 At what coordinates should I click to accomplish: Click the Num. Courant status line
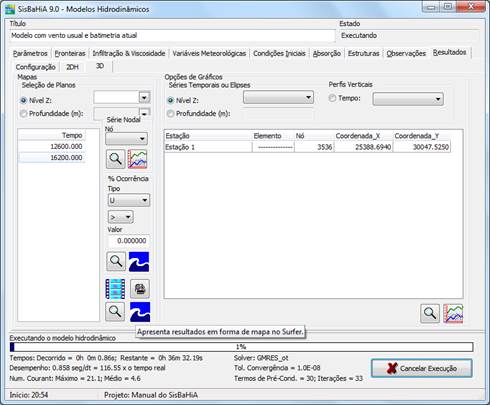pyautogui.click(x=75, y=379)
